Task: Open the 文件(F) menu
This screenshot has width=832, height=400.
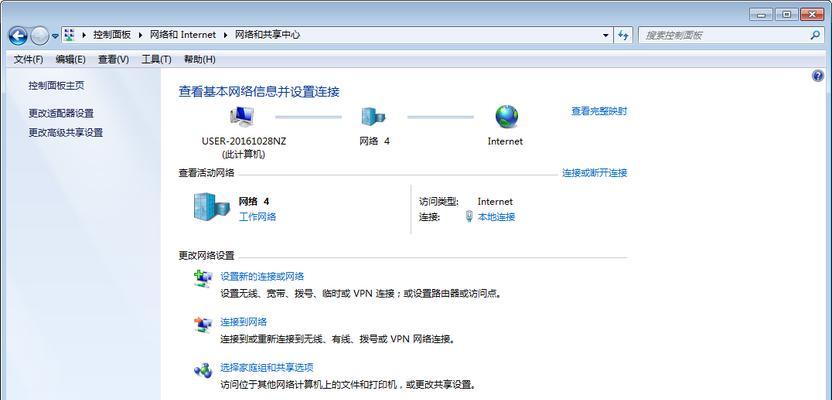Action: tap(28, 59)
